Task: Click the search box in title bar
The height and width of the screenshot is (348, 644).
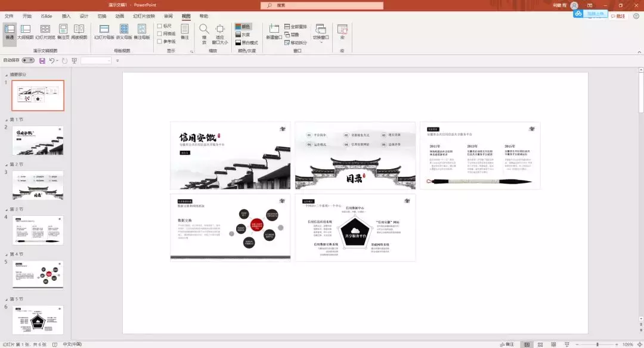Action: (x=322, y=5)
